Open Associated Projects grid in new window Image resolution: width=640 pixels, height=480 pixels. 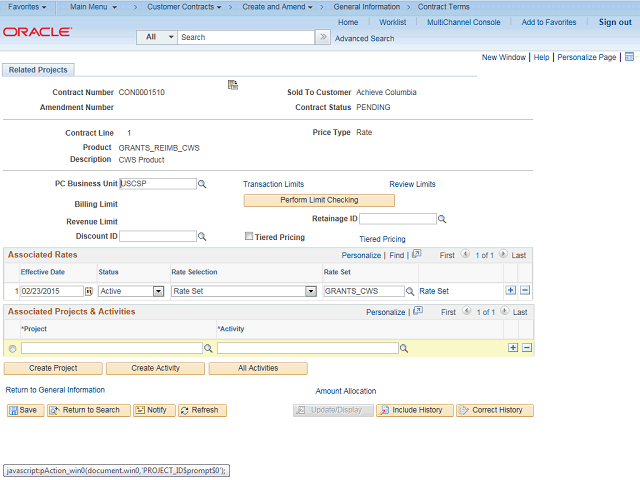tap(418, 311)
